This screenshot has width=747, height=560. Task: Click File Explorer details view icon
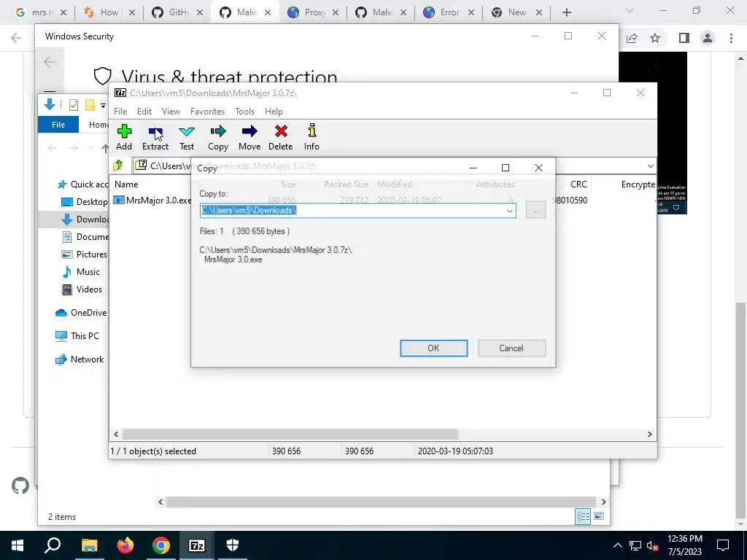coord(583,516)
